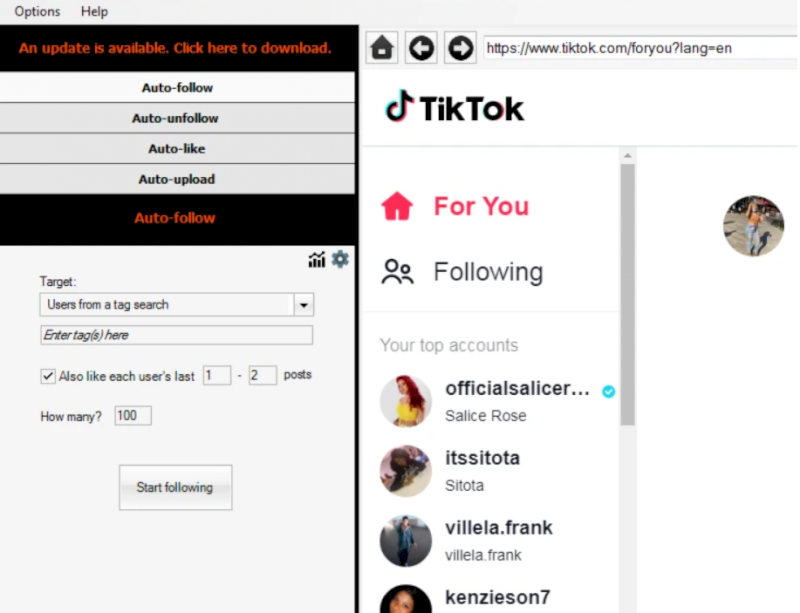The height and width of the screenshot is (613, 800).
Task: Click the update available download link
Action: pos(175,48)
